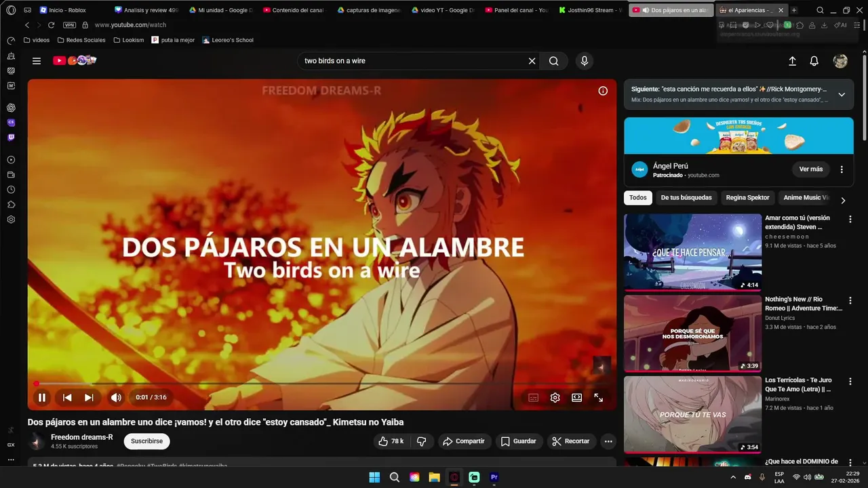The image size is (868, 488).
Task: Open Extensions cube in sidebar
Action: click(11, 205)
